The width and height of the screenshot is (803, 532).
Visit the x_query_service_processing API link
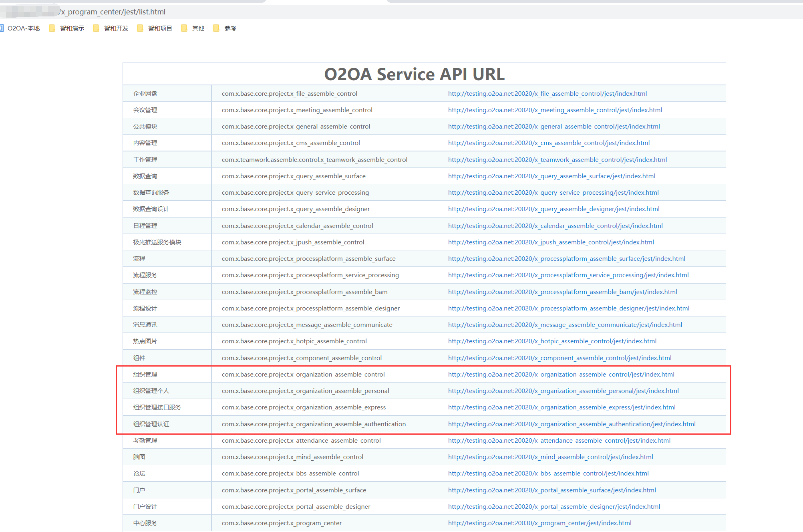tap(553, 193)
